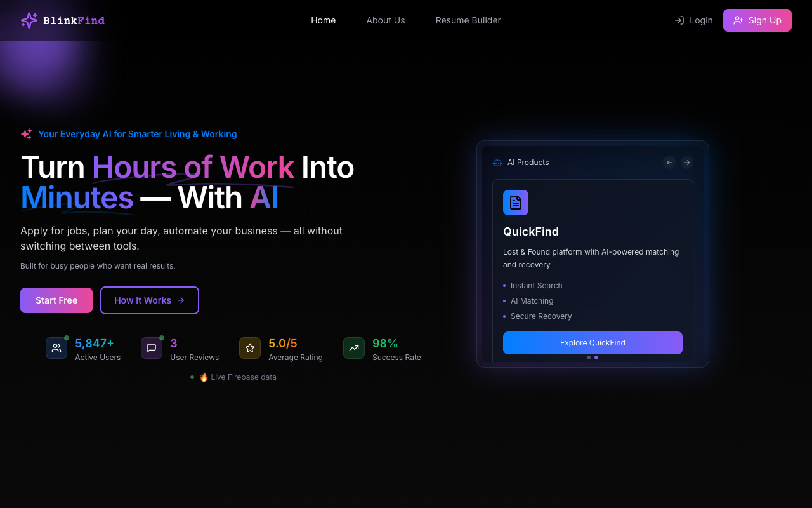Click the User Reviews chat bubble icon
Viewport: 812px width, 508px height.
[x=151, y=348]
